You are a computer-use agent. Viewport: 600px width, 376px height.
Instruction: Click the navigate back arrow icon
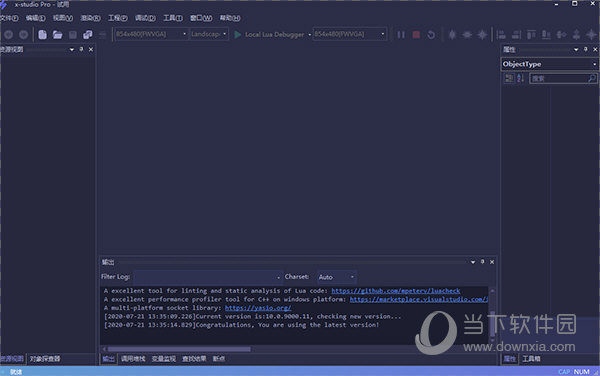[8, 35]
